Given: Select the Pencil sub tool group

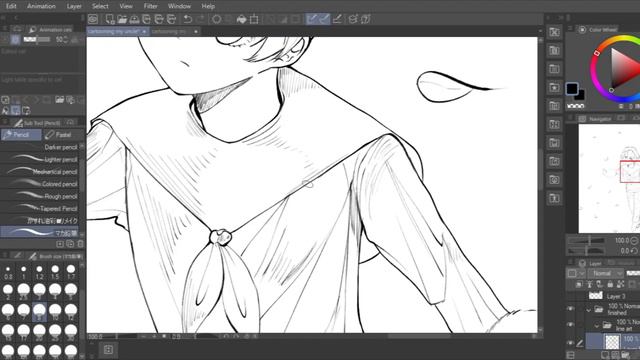Looking at the screenshot, I should [x=21, y=135].
